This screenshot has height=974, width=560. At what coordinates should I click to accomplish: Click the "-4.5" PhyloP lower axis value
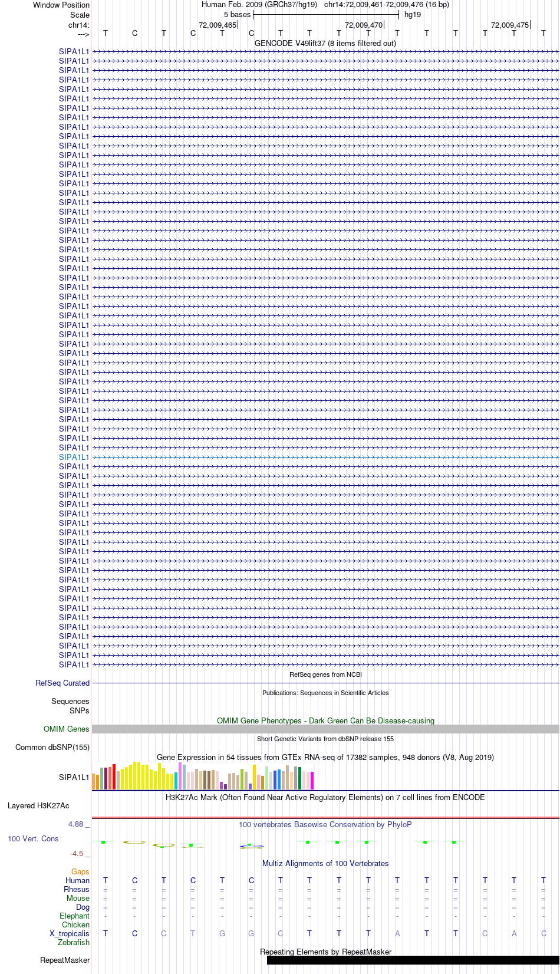pos(77,853)
